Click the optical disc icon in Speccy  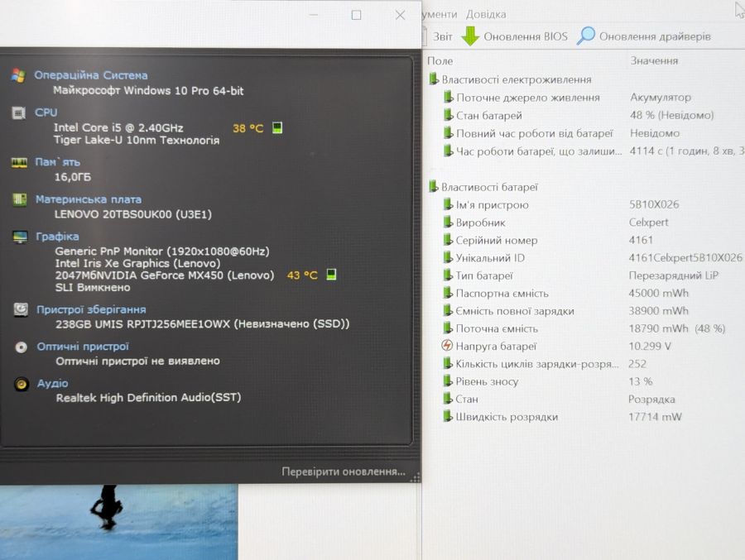(x=21, y=347)
